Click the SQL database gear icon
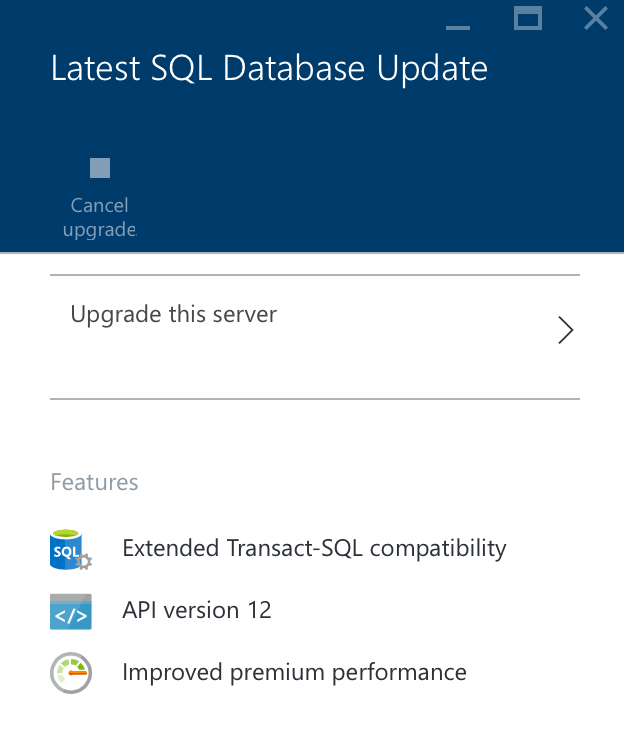 click(71, 550)
